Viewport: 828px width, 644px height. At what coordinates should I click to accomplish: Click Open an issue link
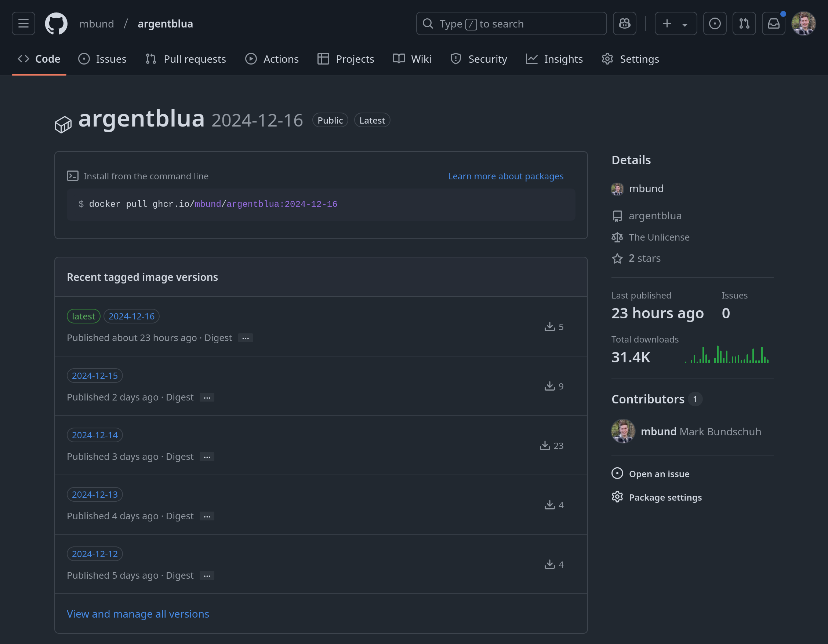tap(659, 474)
